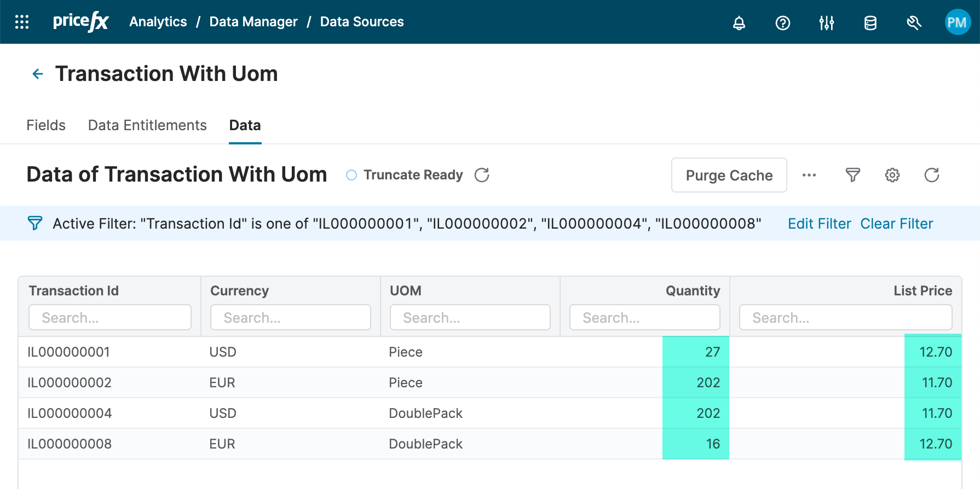
Task: Open the notifications bell
Action: tap(739, 22)
